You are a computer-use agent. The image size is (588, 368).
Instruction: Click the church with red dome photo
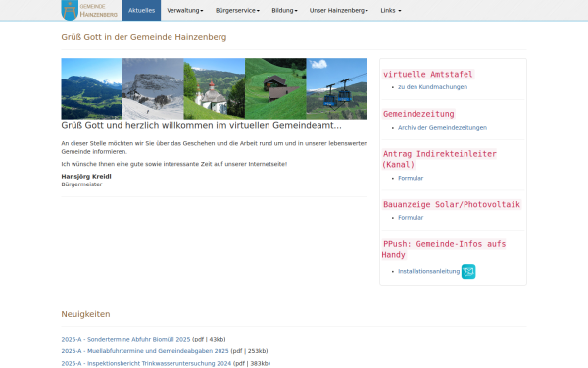click(214, 88)
